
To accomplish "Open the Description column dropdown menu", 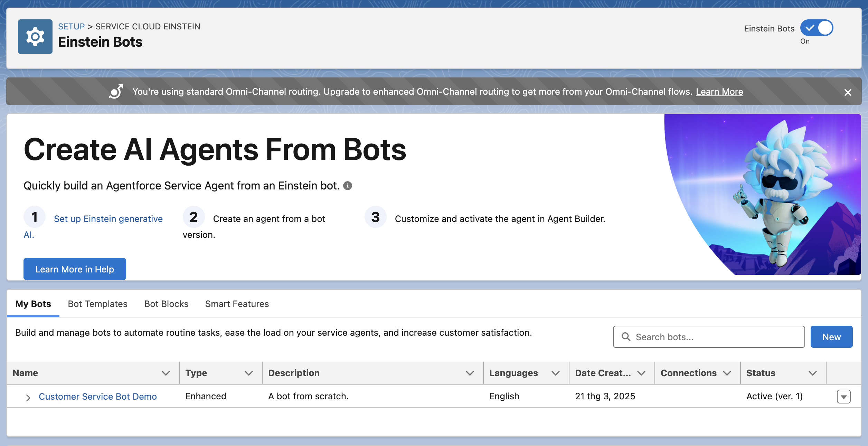I will pyautogui.click(x=470, y=373).
